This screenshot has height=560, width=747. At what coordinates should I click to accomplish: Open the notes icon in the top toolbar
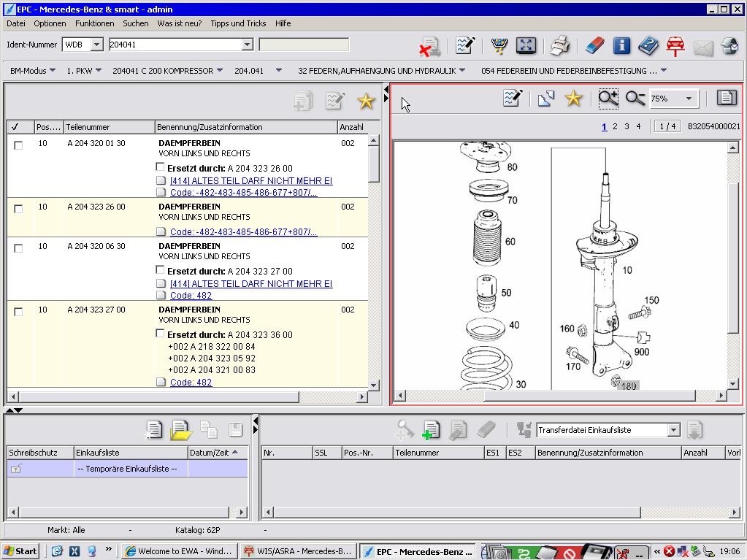click(465, 46)
